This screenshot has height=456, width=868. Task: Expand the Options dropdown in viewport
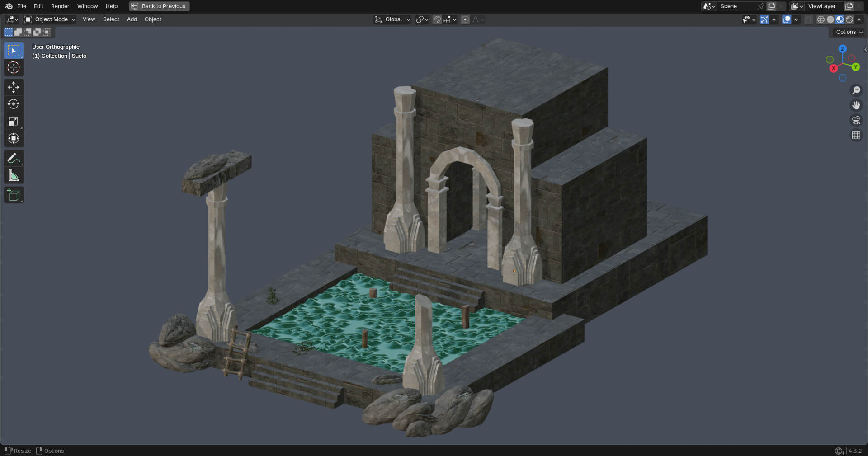pyautogui.click(x=849, y=32)
